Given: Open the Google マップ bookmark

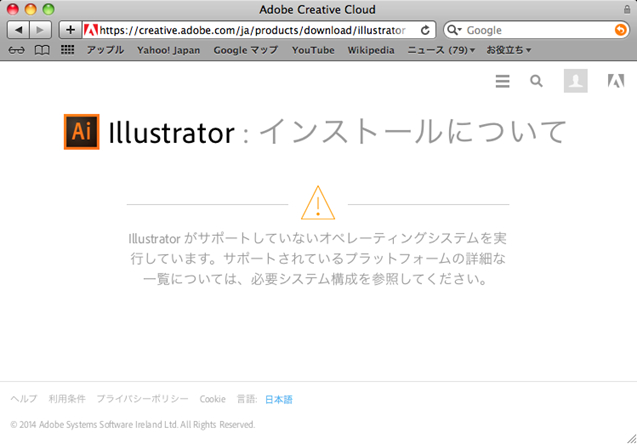Looking at the screenshot, I should tap(246, 50).
